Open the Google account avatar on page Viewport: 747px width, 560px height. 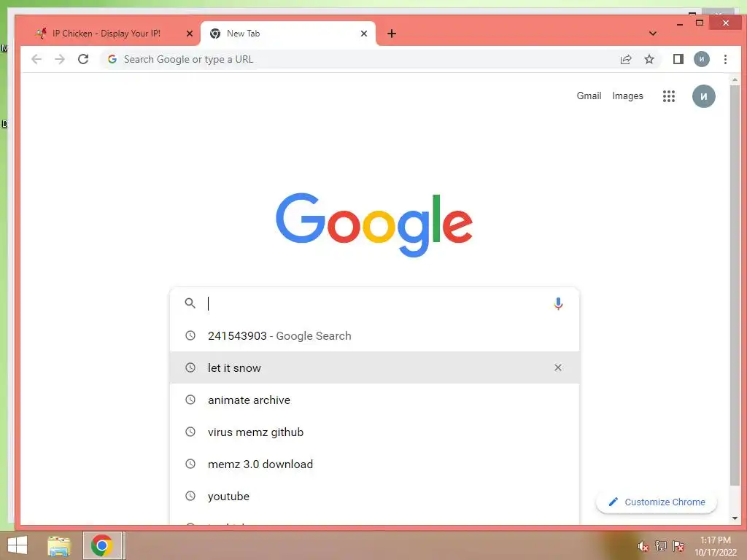(704, 96)
